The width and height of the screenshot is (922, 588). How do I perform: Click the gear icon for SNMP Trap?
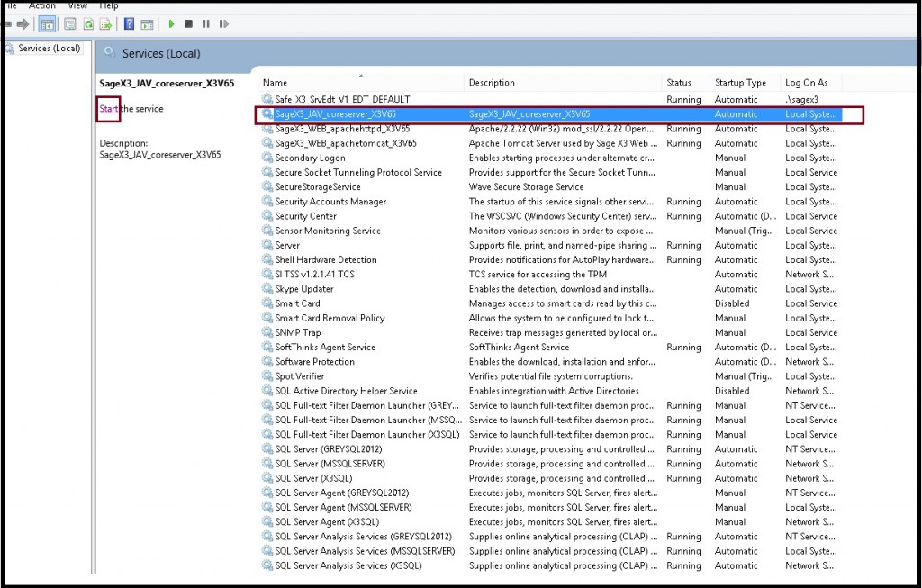pos(267,332)
